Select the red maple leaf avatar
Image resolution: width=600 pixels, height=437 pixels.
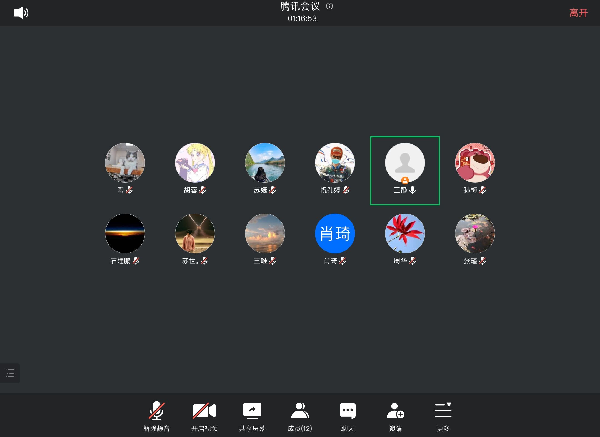click(405, 233)
